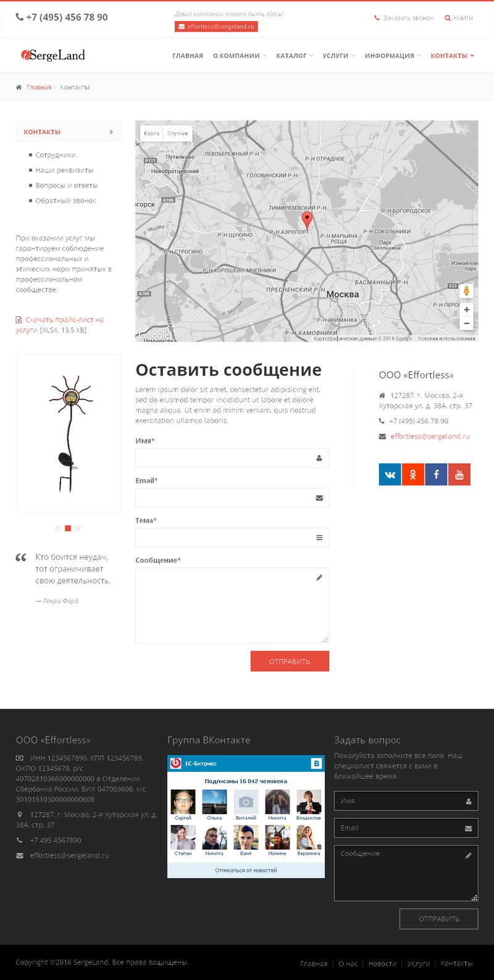494x980 pixels.
Task: Select the first slider dot under the product image
Action: [x=58, y=528]
